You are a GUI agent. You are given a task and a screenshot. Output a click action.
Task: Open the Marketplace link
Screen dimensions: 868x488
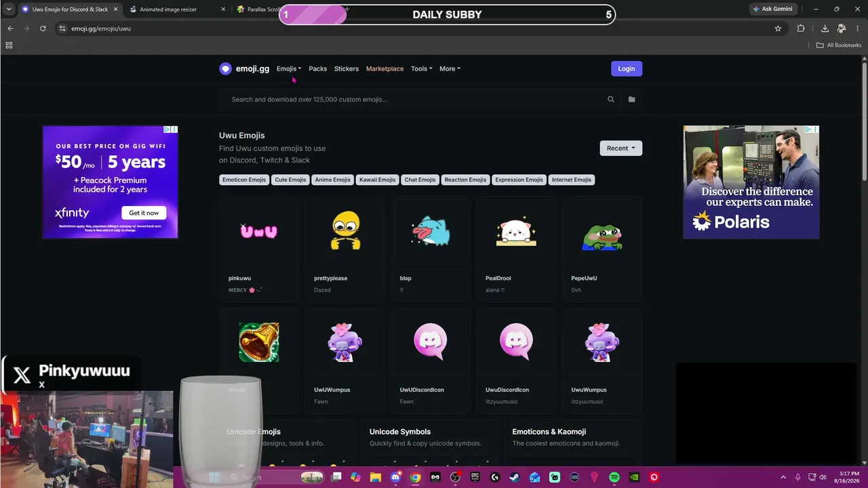tap(384, 68)
